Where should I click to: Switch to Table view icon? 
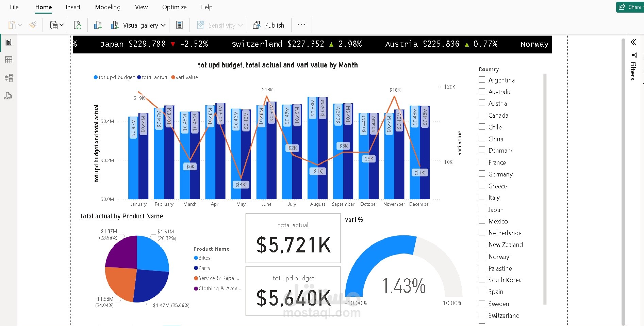(9, 60)
